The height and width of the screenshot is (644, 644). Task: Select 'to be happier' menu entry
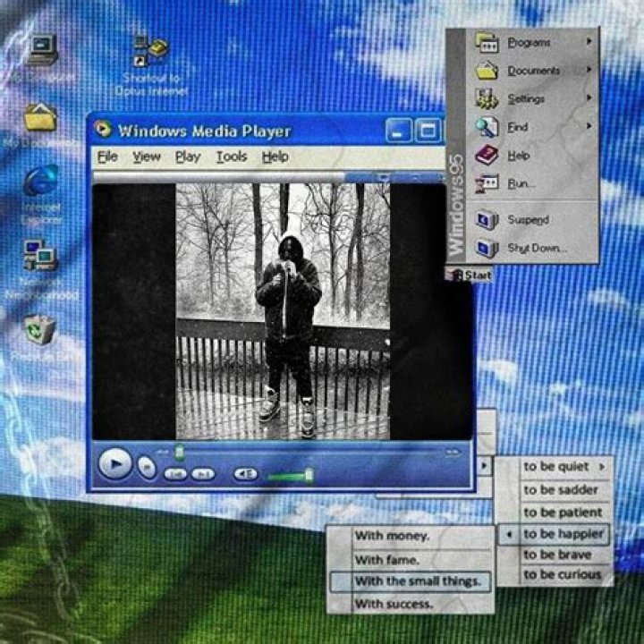[563, 534]
